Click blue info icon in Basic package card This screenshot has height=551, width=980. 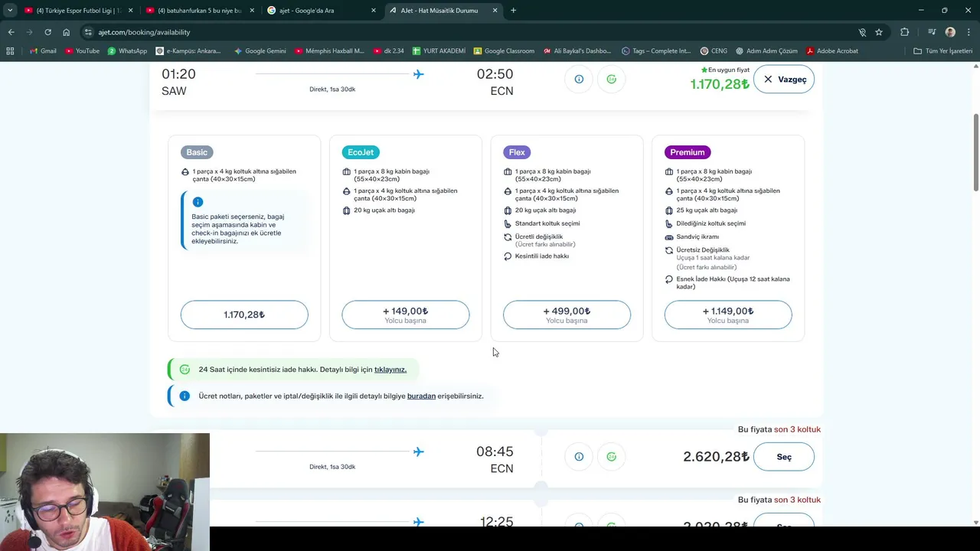tap(198, 202)
